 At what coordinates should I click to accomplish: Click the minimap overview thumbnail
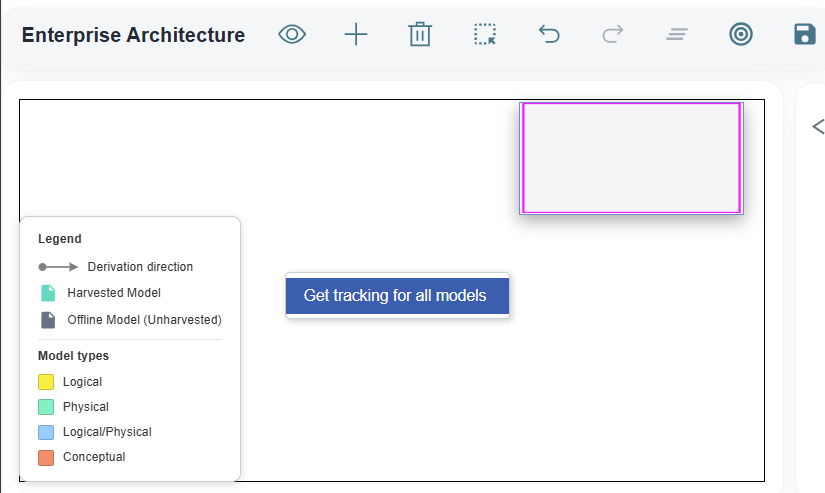(631, 158)
